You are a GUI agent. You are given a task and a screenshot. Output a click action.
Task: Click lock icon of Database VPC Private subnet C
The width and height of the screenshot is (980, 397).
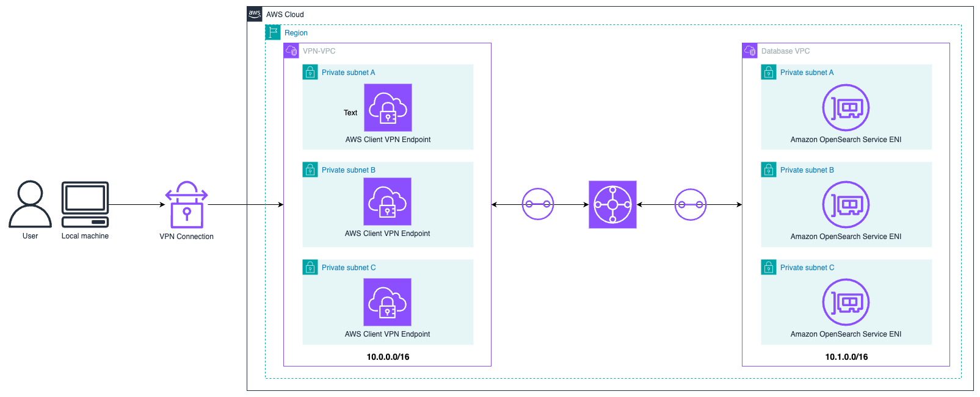(769, 267)
